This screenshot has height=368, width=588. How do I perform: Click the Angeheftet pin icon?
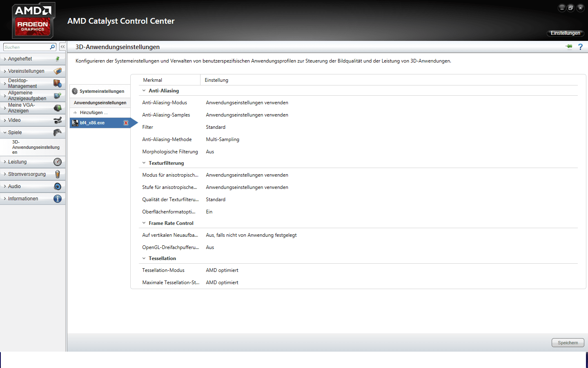(x=58, y=59)
